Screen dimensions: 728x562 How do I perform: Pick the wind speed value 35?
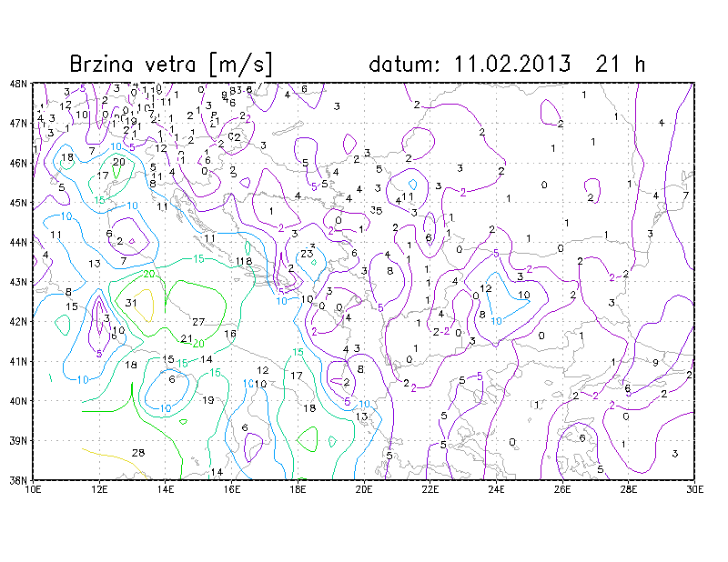pyautogui.click(x=376, y=211)
